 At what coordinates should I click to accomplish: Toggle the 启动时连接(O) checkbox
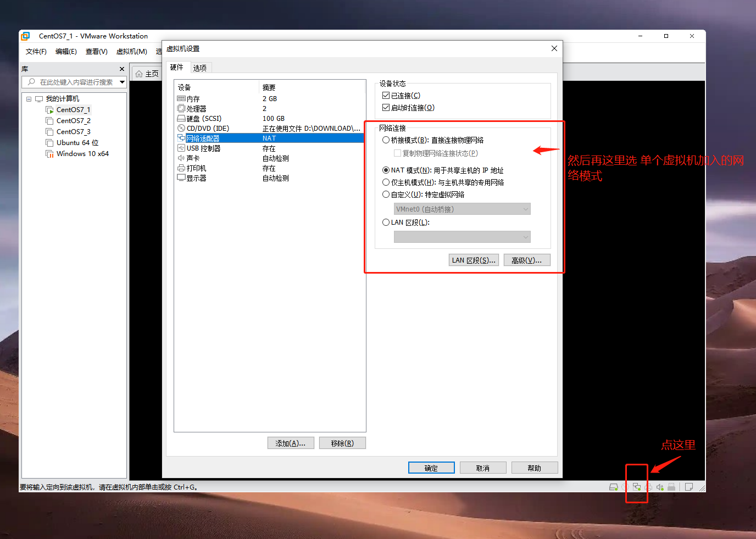click(386, 108)
